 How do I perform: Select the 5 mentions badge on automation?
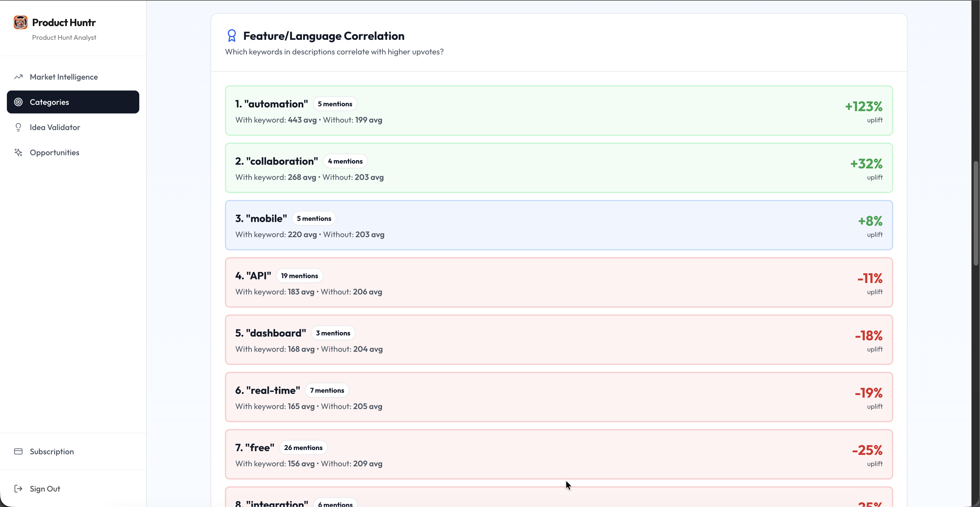335,103
